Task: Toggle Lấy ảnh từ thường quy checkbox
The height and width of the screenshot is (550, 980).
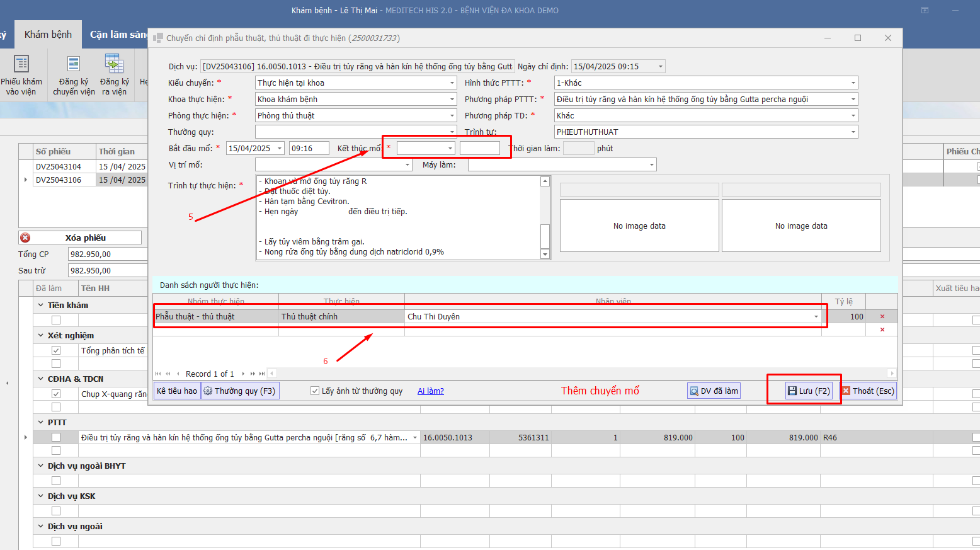Action: pyautogui.click(x=315, y=391)
